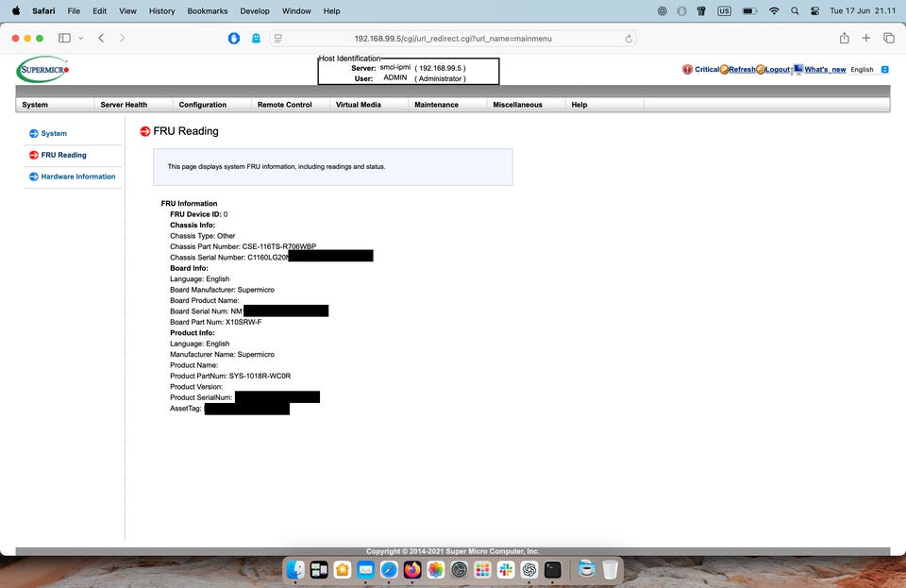The width and height of the screenshot is (906, 588).
Task: Go back with Safari's back arrow
Action: pyautogui.click(x=101, y=38)
